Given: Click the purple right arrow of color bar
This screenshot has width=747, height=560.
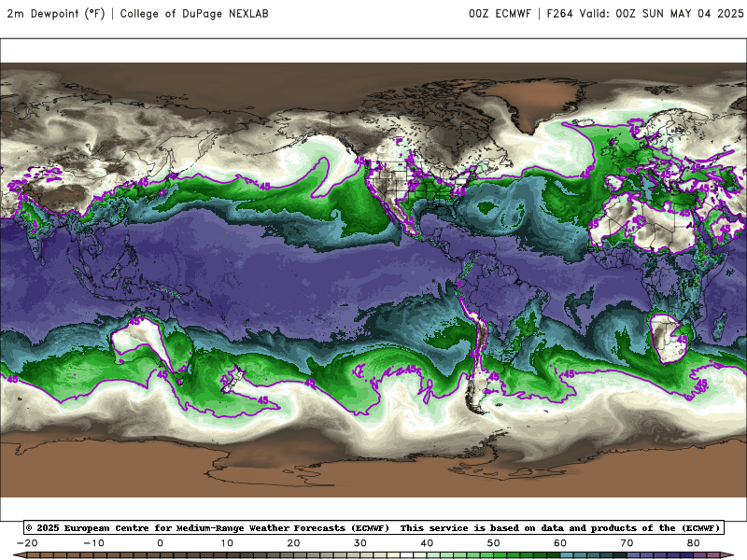Looking at the screenshot, I should pos(727,555).
